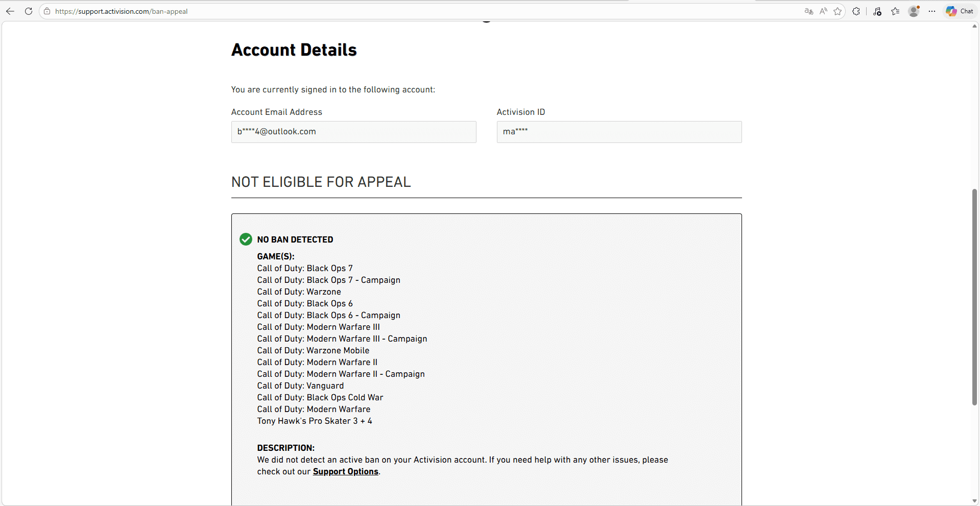Image resolution: width=980 pixels, height=506 pixels.
Task: Open the Copilot Chat button
Action: click(960, 11)
